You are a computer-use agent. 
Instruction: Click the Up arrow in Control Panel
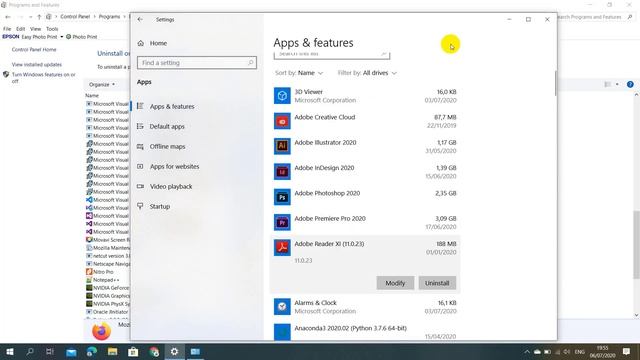pyautogui.click(x=39, y=17)
